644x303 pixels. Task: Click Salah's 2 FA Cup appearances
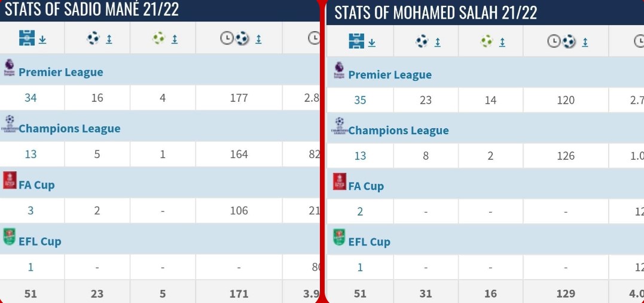point(360,211)
